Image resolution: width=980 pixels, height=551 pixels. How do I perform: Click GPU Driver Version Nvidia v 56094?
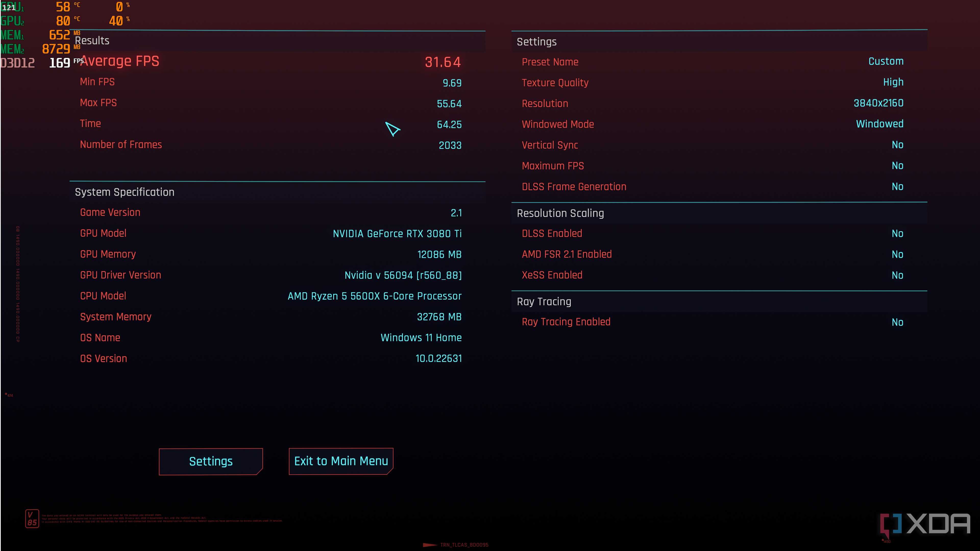(x=403, y=275)
